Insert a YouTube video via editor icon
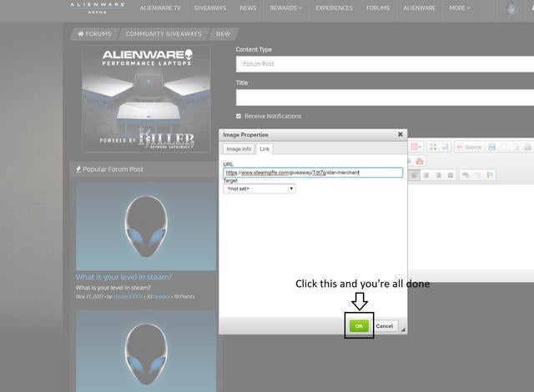 point(420,161)
